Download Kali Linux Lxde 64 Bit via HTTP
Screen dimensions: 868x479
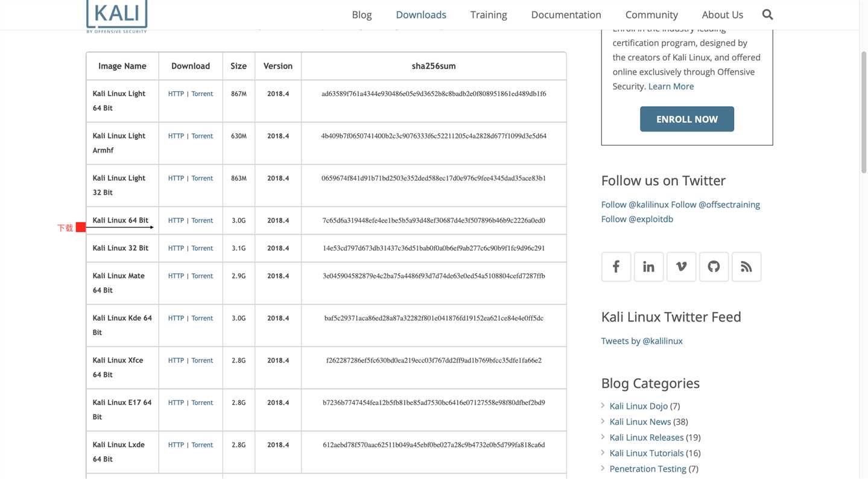coord(176,445)
